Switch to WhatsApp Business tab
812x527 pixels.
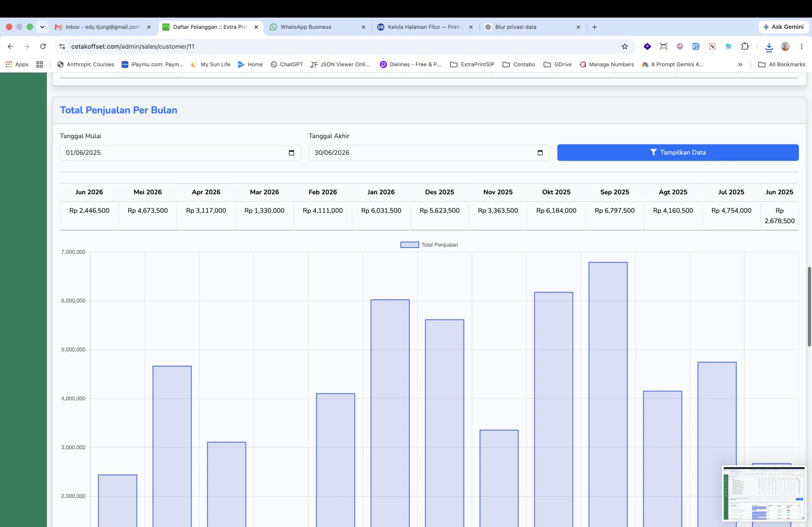(x=317, y=27)
